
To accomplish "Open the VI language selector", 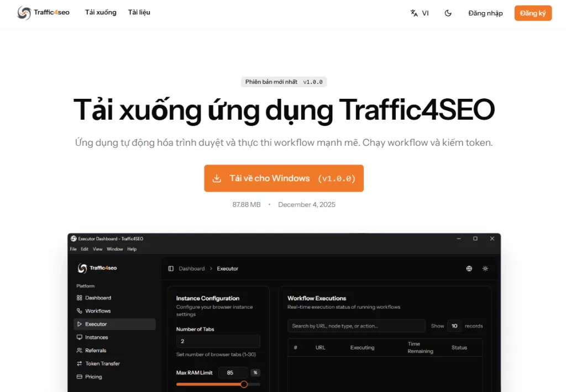I will pyautogui.click(x=420, y=13).
